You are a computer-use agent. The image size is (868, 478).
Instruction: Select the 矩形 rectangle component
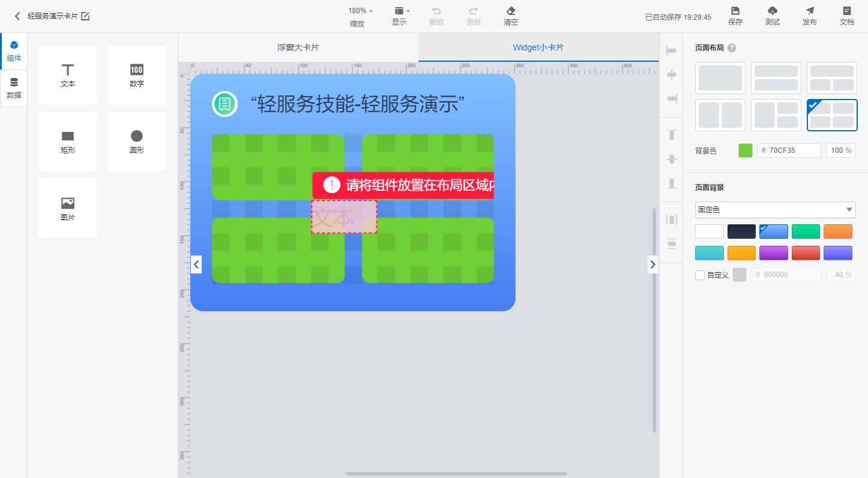pos(68,142)
